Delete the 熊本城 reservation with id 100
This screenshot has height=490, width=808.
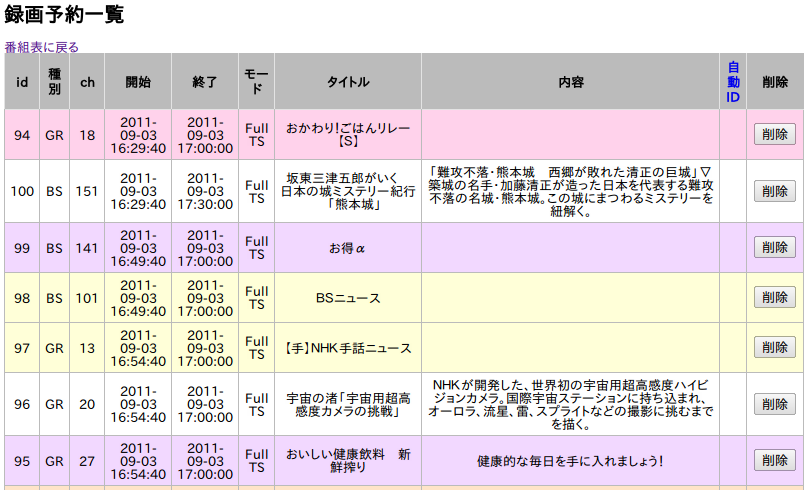coord(774,191)
